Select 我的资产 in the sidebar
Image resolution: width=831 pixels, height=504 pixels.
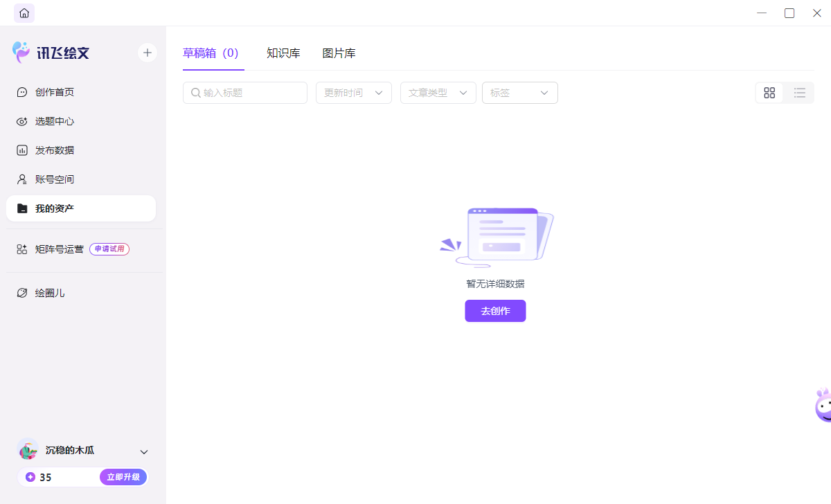click(x=81, y=208)
